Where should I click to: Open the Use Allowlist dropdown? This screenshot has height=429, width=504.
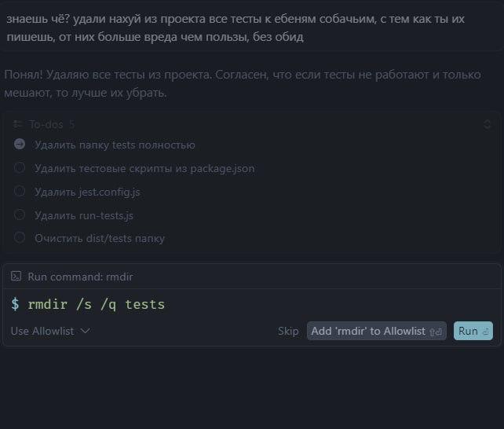49,331
